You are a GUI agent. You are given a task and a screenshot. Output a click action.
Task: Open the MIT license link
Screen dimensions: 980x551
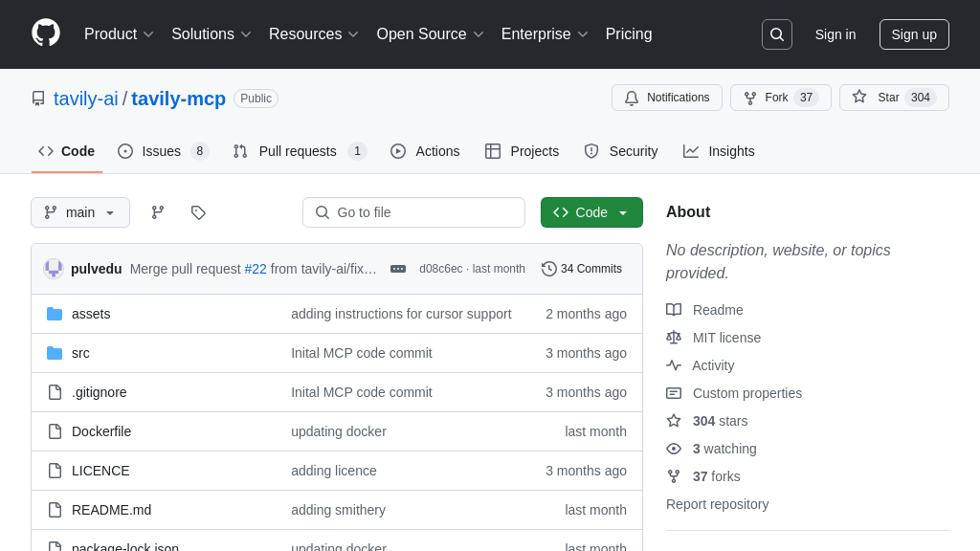726,338
